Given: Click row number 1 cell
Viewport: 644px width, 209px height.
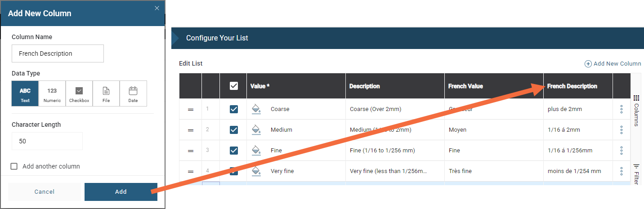Looking at the screenshot, I should click(210, 109).
